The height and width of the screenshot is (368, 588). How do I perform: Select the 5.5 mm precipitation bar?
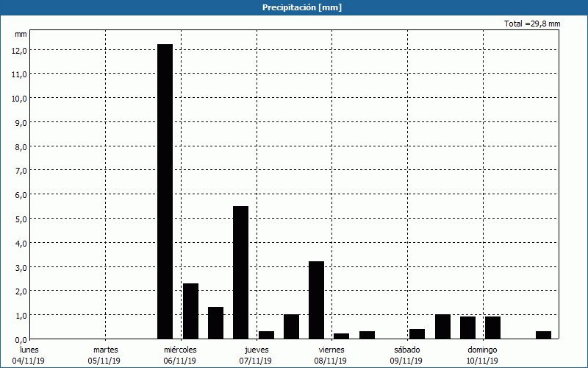[x=241, y=272]
